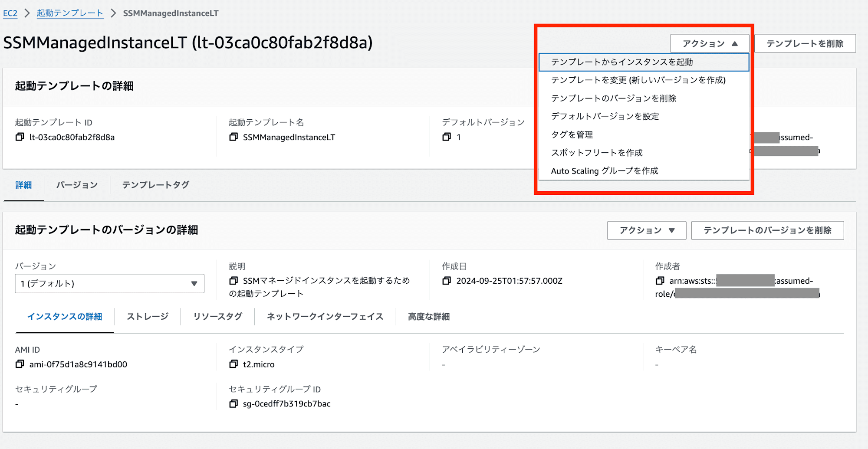868x449 pixels.
Task: Switch to the バージョン tab
Action: coord(77,185)
